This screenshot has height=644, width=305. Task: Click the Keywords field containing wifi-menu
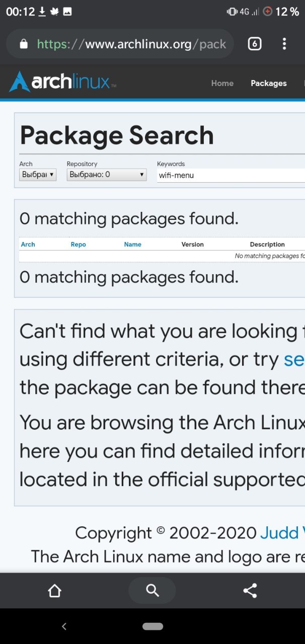pyautogui.click(x=231, y=175)
